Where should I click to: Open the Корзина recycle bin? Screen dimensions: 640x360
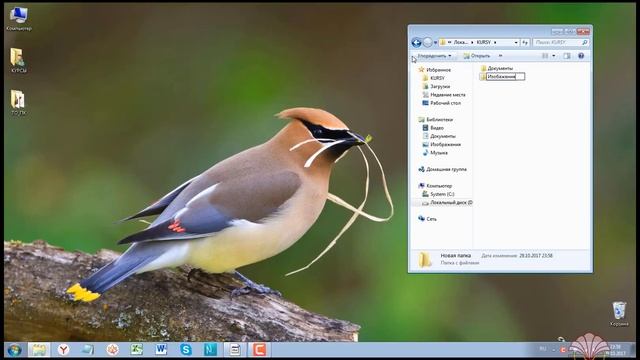[619, 314]
